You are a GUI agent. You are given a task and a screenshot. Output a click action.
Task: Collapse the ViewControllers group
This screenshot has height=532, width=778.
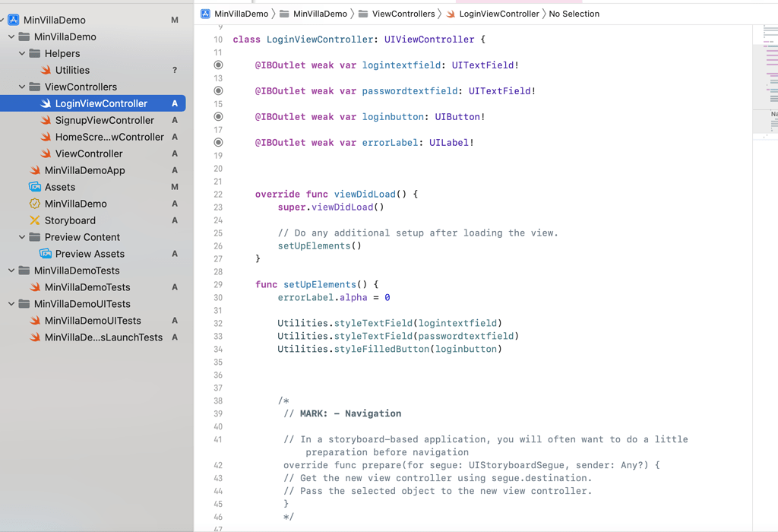pos(21,87)
